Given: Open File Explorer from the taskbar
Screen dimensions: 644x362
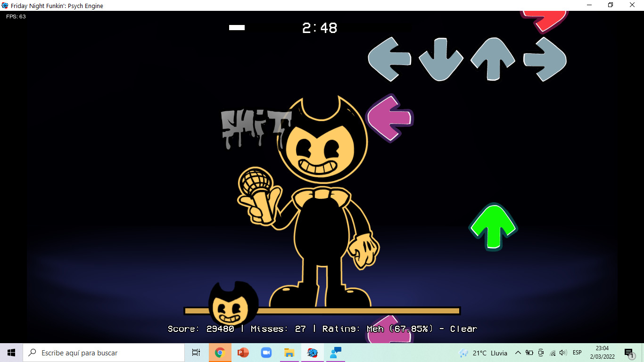Looking at the screenshot, I should pos(289,353).
